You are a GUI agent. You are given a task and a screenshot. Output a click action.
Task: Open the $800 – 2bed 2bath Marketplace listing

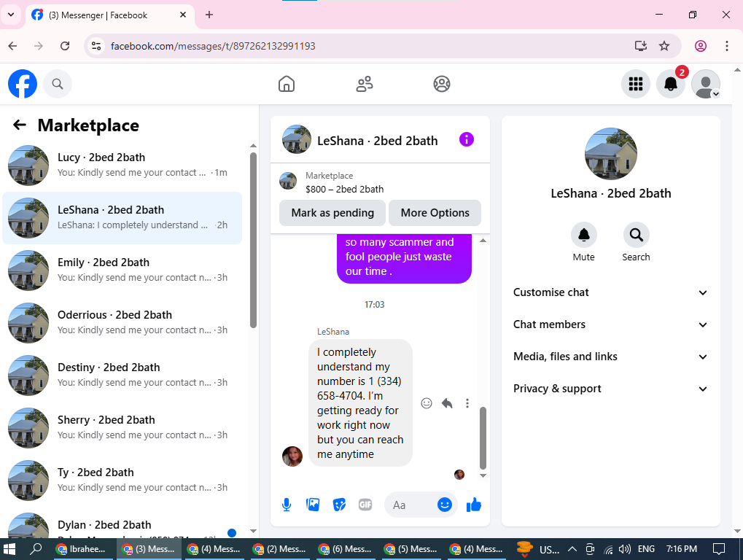tap(344, 189)
